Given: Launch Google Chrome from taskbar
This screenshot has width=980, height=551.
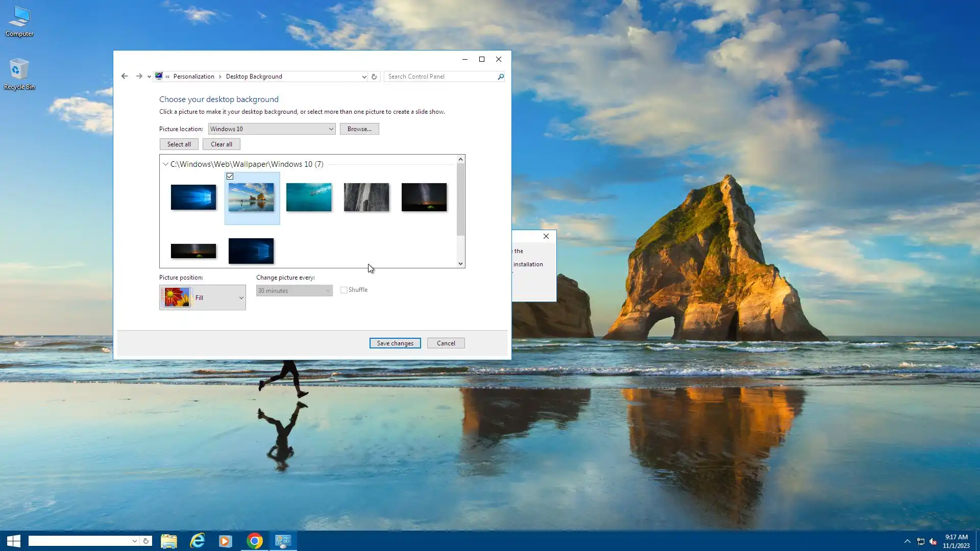Looking at the screenshot, I should pyautogui.click(x=255, y=541).
